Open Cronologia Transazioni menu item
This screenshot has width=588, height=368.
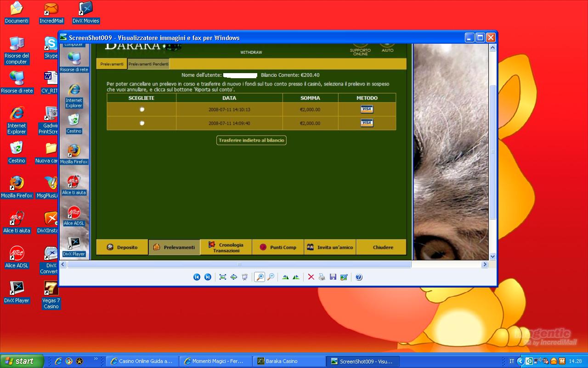(226, 247)
